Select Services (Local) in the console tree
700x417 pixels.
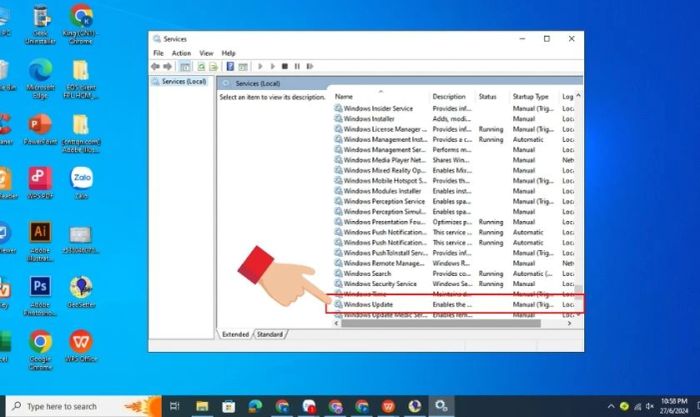(184, 82)
